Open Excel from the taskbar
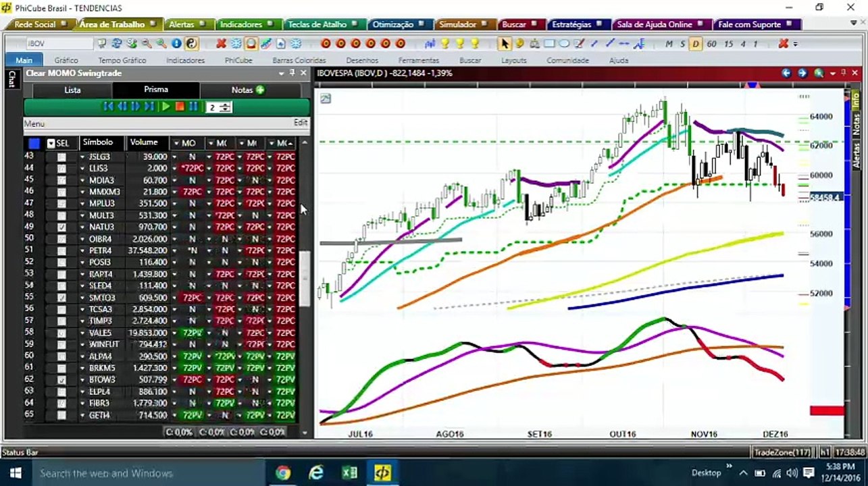Image resolution: width=868 pixels, height=486 pixels. pyautogui.click(x=349, y=473)
